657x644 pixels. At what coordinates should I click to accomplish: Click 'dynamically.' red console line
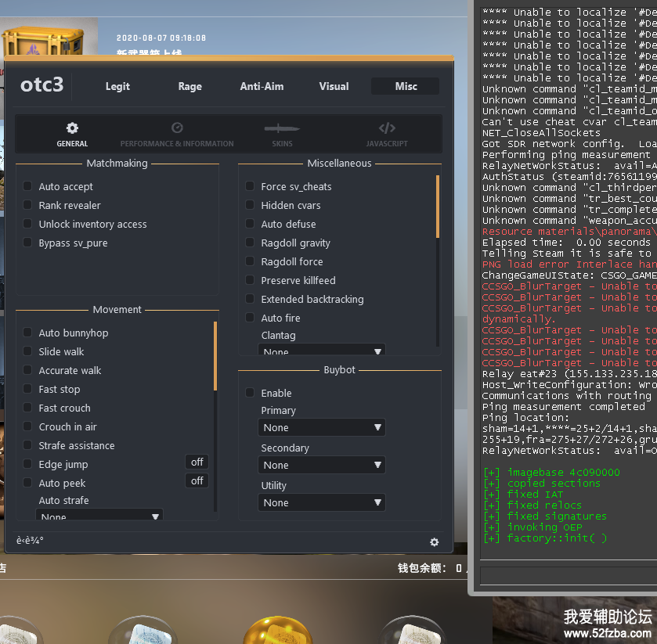[518, 319]
